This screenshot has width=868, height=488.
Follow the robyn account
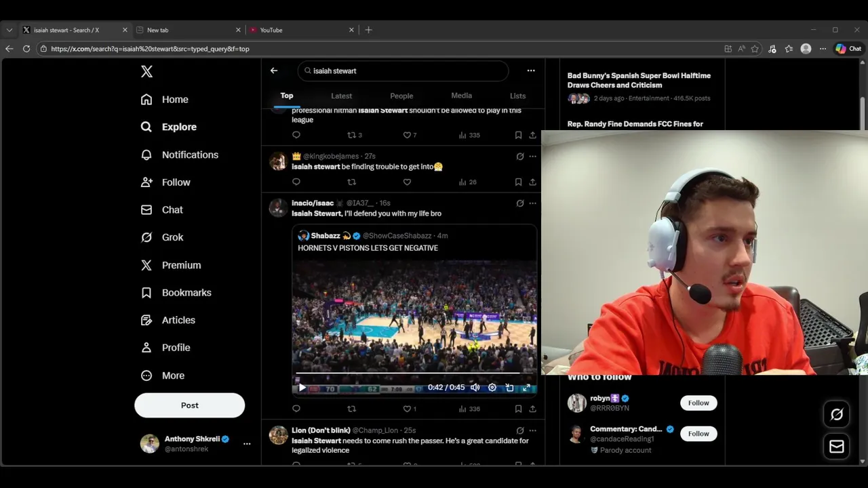click(x=698, y=403)
